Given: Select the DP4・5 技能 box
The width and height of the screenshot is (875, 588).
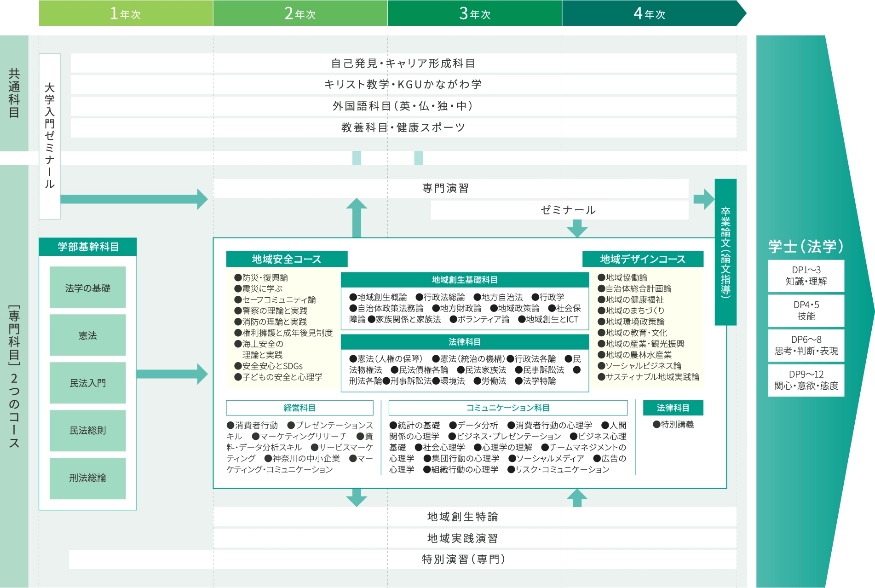Looking at the screenshot, I should coord(806,311).
